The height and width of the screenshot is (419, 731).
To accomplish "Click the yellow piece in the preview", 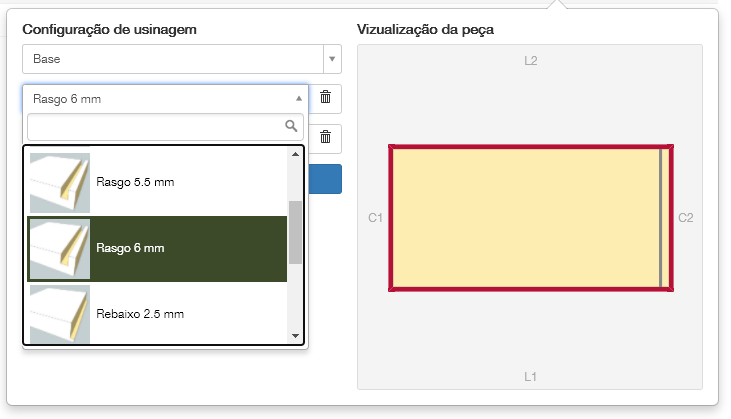I will [525, 218].
